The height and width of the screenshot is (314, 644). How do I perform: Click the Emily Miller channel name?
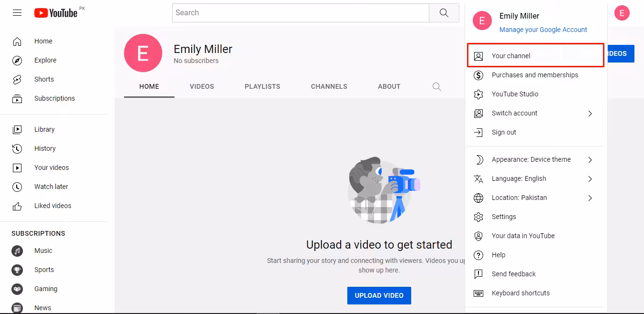(203, 49)
